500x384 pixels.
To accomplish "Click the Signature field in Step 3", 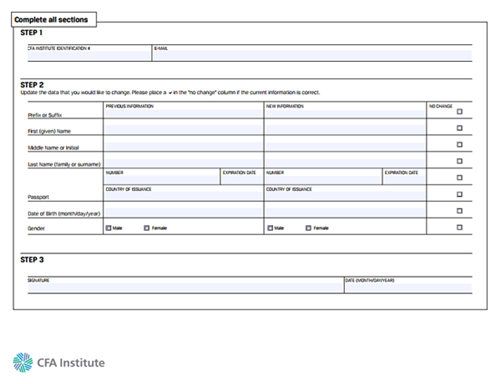I will click(x=185, y=288).
